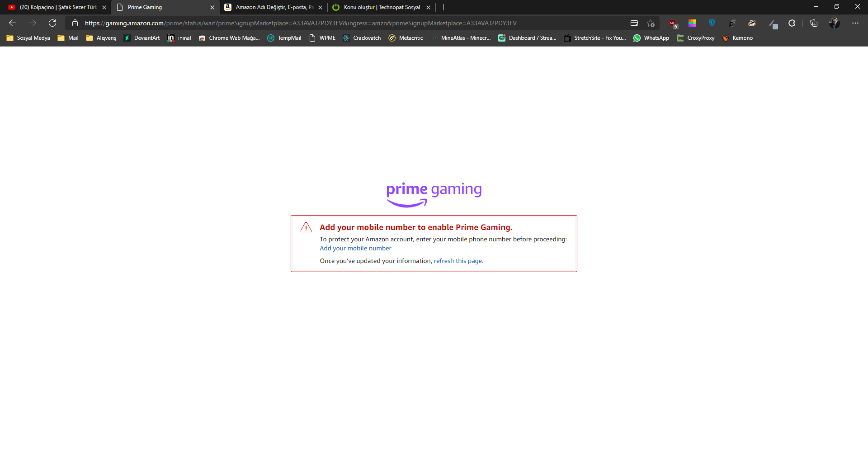
Task: Open the Mail bookmarks folder
Action: (x=68, y=38)
